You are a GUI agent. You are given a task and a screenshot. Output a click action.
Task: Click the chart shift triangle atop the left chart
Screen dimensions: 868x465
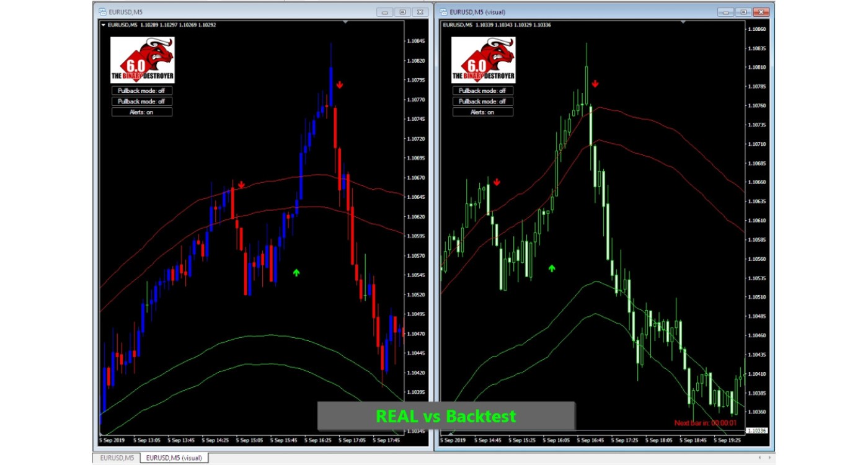tap(345, 22)
